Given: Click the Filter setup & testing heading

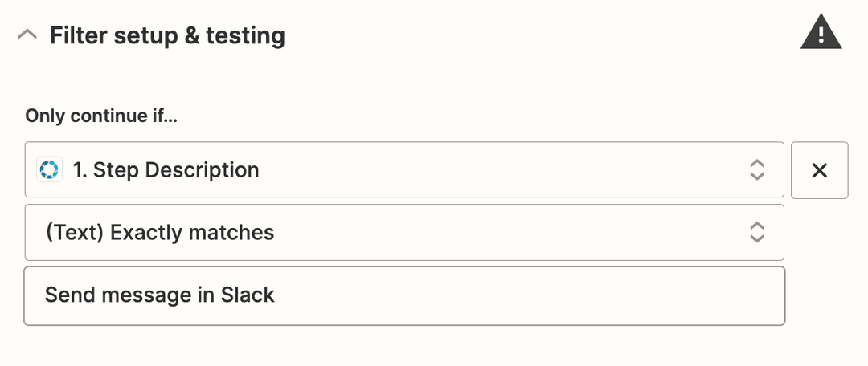Looking at the screenshot, I should tap(167, 35).
